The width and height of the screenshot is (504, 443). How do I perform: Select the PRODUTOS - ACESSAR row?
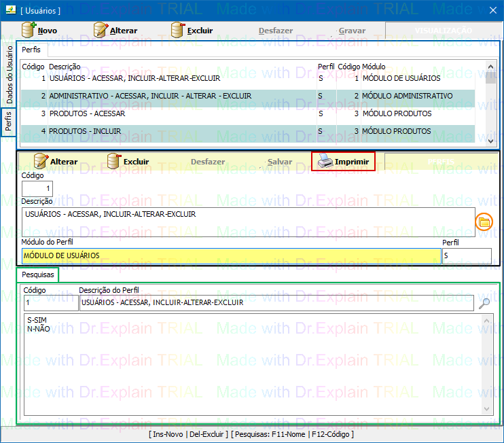pos(87,114)
